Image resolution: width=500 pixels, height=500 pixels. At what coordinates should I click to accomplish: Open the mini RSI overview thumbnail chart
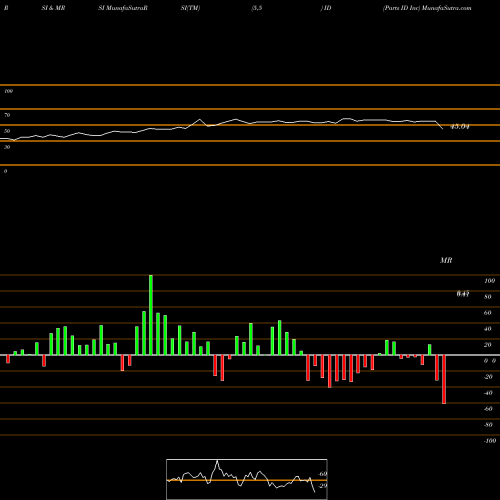pyautogui.click(x=247, y=479)
